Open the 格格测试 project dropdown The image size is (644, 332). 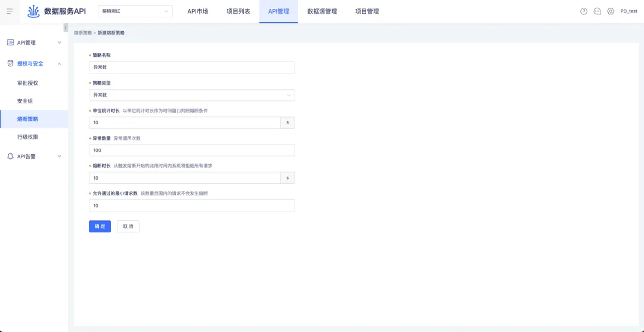point(135,11)
